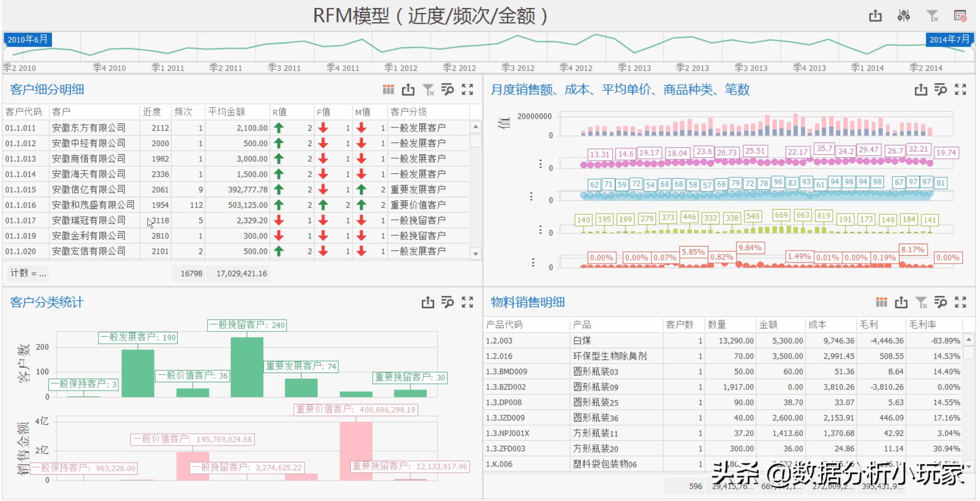Export the 客户细分明细 table
Image resolution: width=980 pixels, height=501 pixels.
coord(408,89)
